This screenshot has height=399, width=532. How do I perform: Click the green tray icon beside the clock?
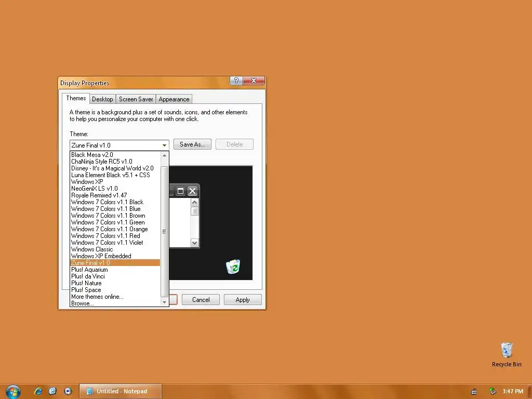[x=493, y=391]
